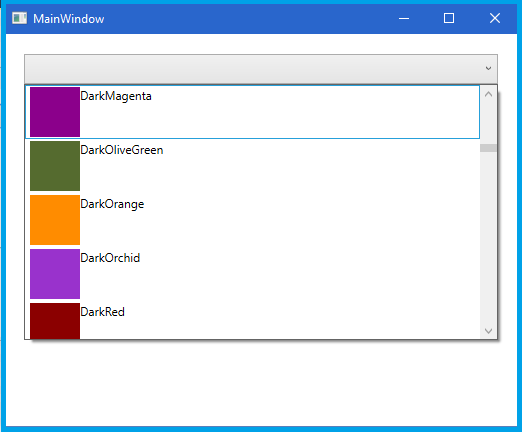Pick the DarkOrchid text label

click(x=110, y=258)
